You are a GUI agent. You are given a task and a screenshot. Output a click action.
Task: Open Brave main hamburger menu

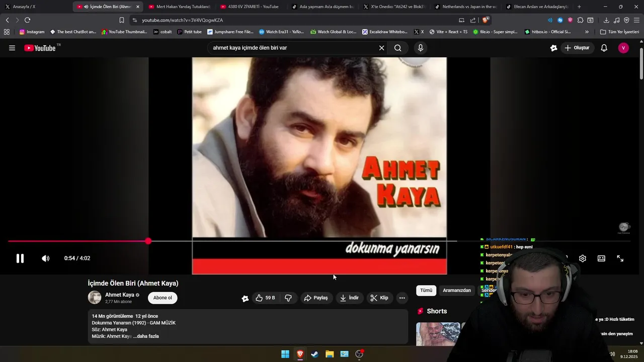[636, 20]
